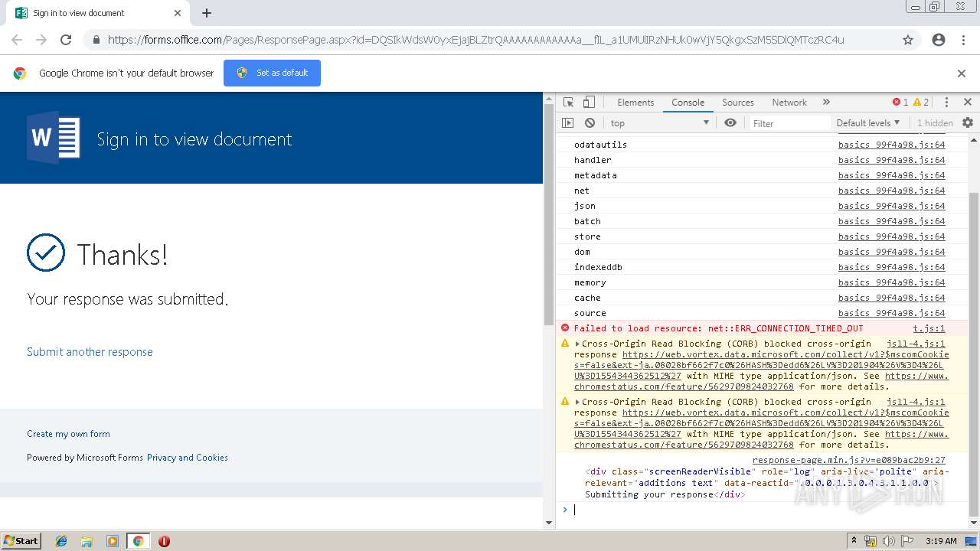This screenshot has width=980, height=551.
Task: Open the Default levels dropdown
Action: point(867,122)
